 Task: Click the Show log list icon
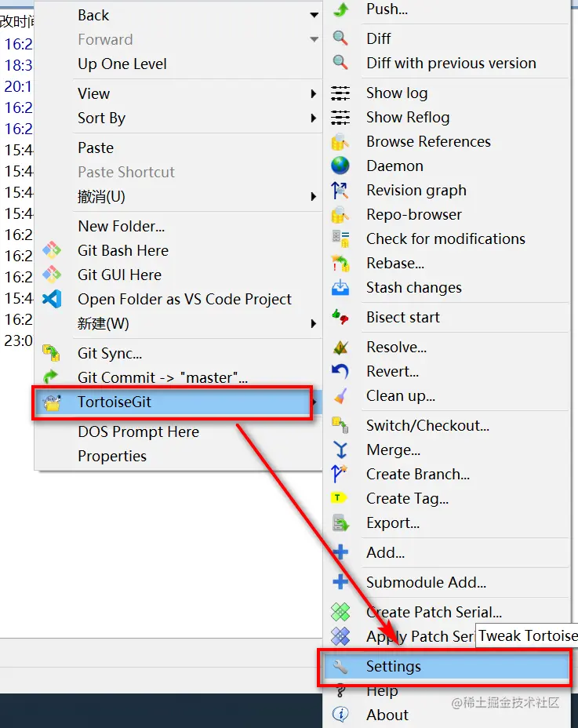pos(340,93)
